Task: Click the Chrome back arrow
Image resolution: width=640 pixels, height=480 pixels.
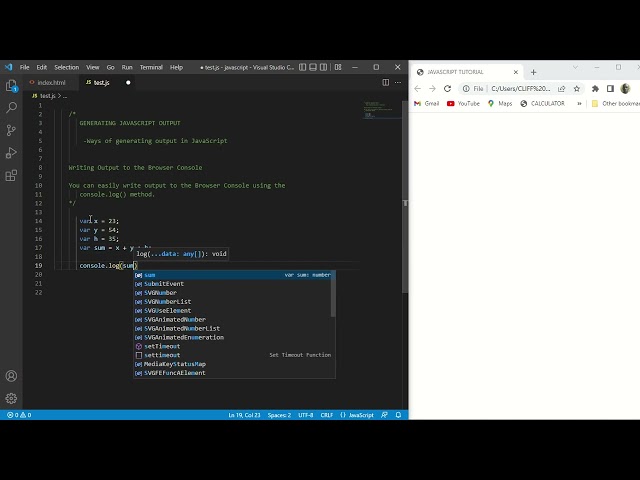Action: click(x=417, y=89)
